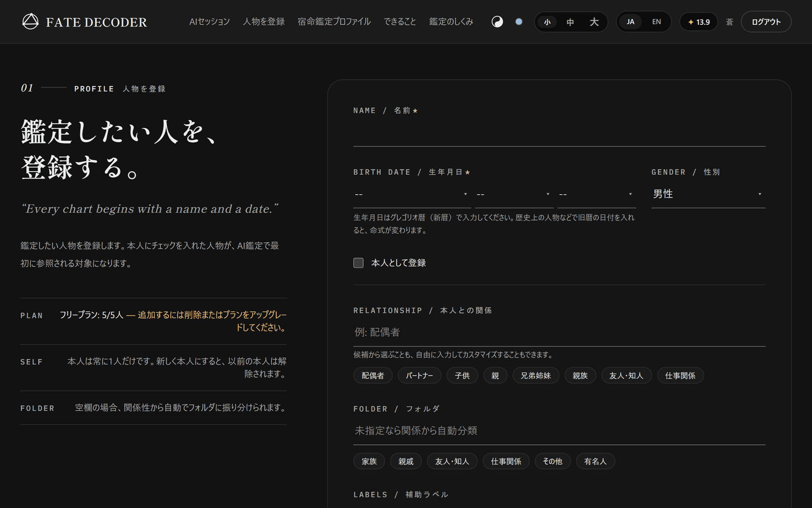The height and width of the screenshot is (508, 812).
Task: Open 鑑定のしくみ nav item
Action: click(451, 21)
